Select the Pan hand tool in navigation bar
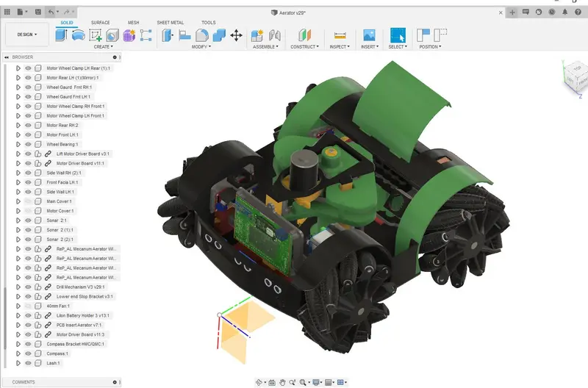Viewport: 588px width, 388px height. 282,382
